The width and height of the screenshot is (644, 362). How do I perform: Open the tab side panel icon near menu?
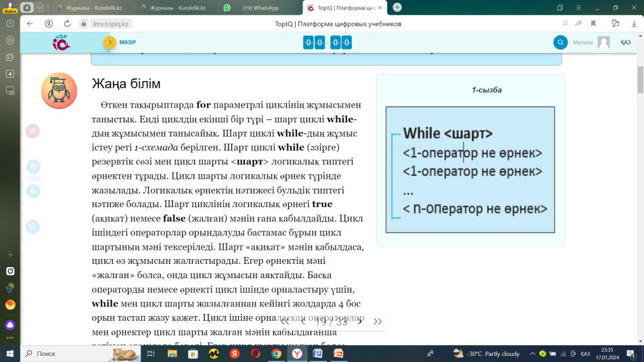coord(560,7)
